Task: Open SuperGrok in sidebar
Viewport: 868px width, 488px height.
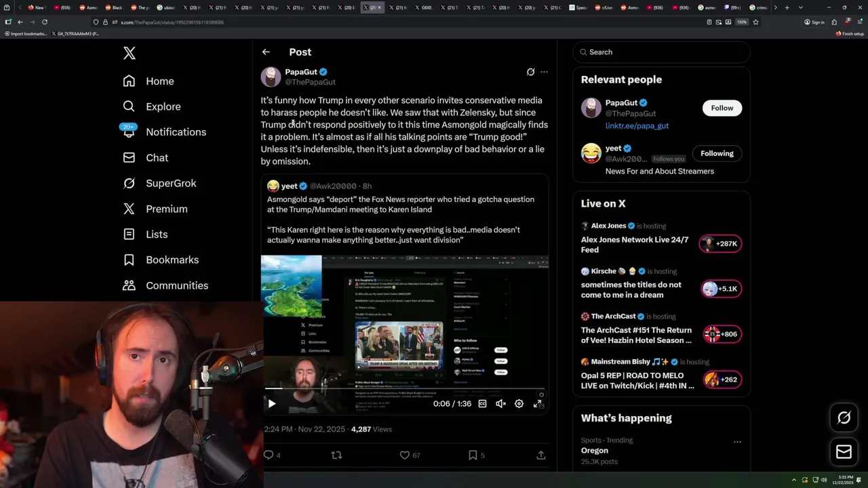Action: (159, 183)
